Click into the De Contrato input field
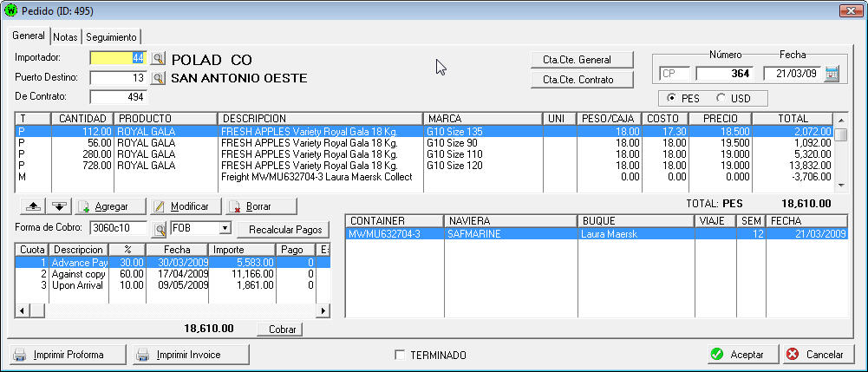 coord(118,96)
